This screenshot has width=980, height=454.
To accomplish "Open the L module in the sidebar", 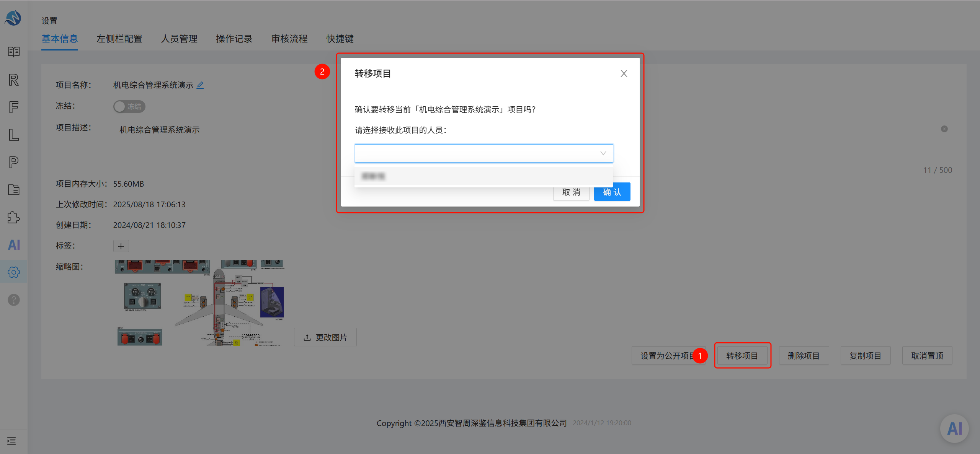I will pyautogui.click(x=14, y=135).
